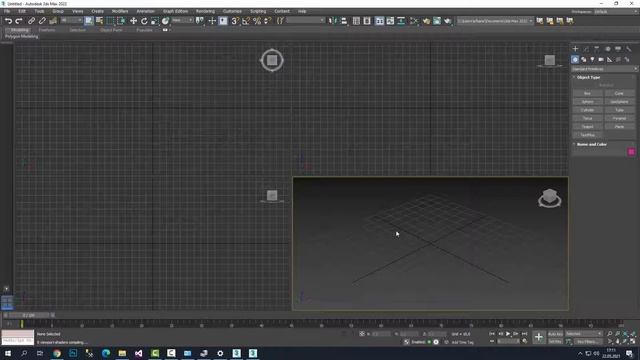The width and height of the screenshot is (640, 360).
Task: Click the perspective viewport ViewCube
Action: pyautogui.click(x=549, y=198)
